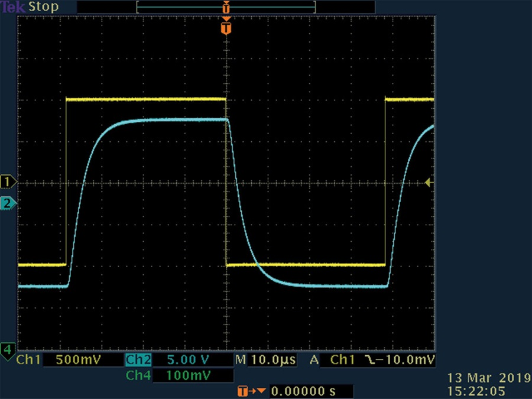Screen dimensions: 532x399
Task: Click the orange trigger position T marker
Action: pyautogui.click(x=226, y=28)
